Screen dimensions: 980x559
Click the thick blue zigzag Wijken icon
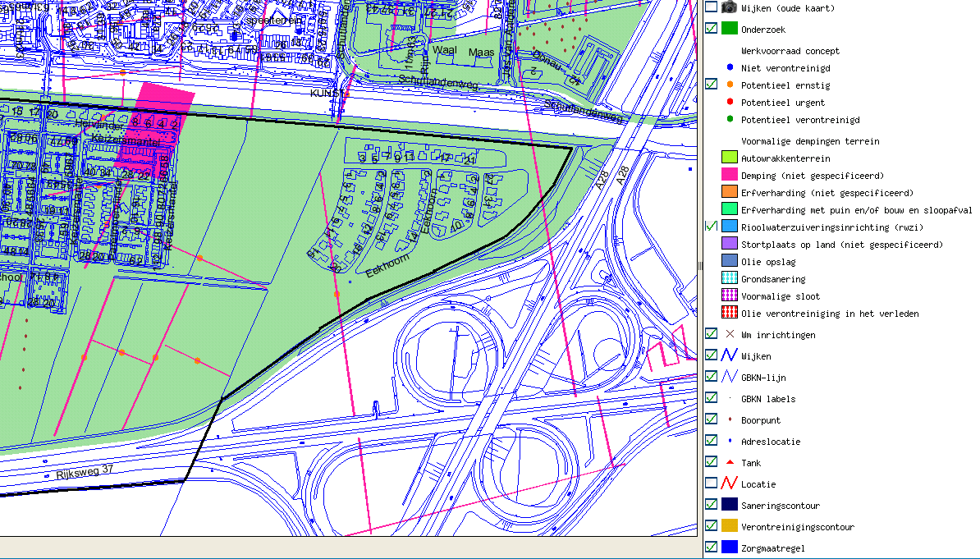730,355
